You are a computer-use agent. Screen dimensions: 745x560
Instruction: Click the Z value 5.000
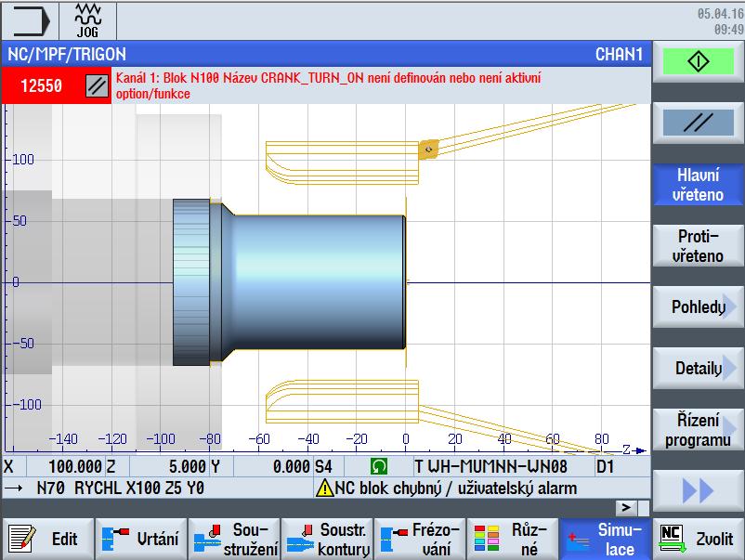pyautogui.click(x=189, y=466)
